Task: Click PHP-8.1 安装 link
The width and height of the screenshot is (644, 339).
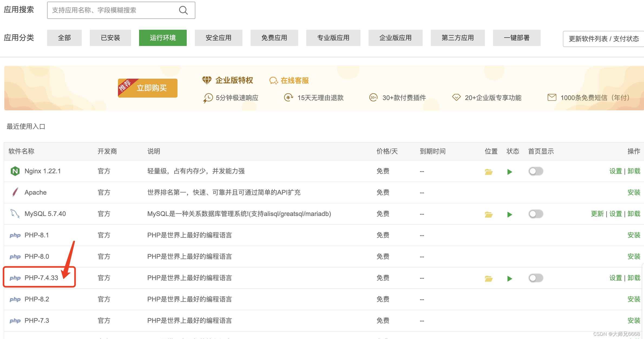Action: click(x=634, y=235)
